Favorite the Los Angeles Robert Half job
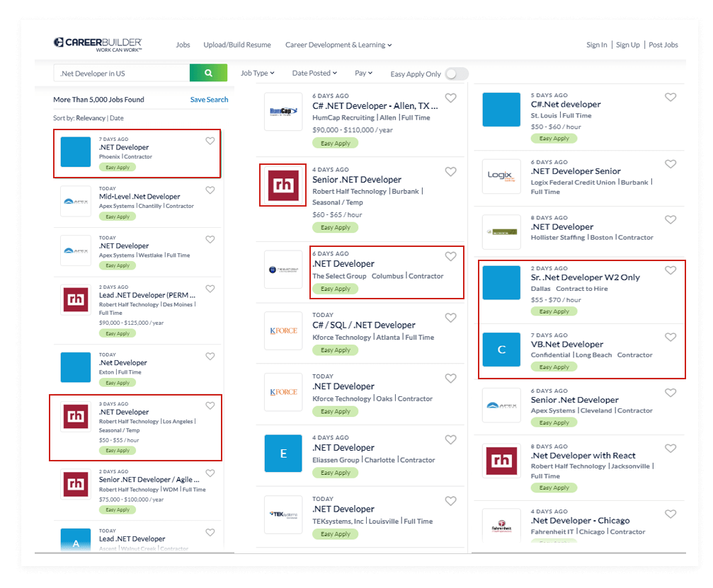713x588 pixels. tap(210, 405)
